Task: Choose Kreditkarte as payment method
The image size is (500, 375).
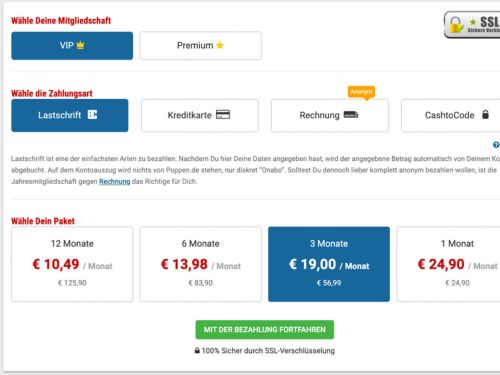Action: 200,115
